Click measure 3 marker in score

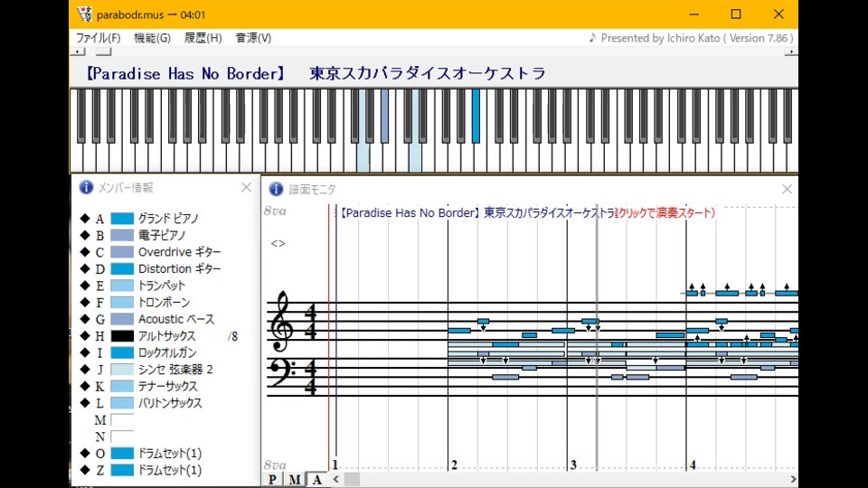click(573, 465)
